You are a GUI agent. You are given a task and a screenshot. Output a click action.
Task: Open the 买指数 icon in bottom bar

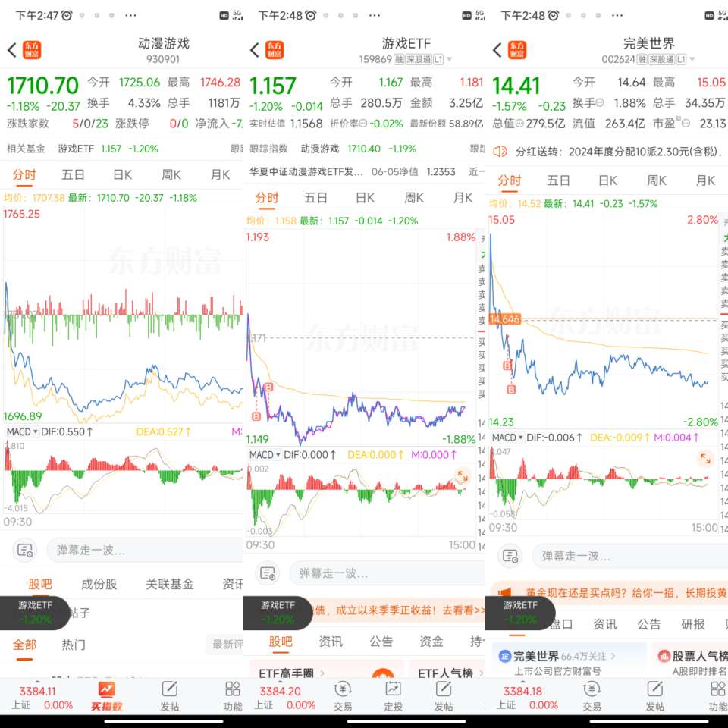pyautogui.click(x=107, y=695)
